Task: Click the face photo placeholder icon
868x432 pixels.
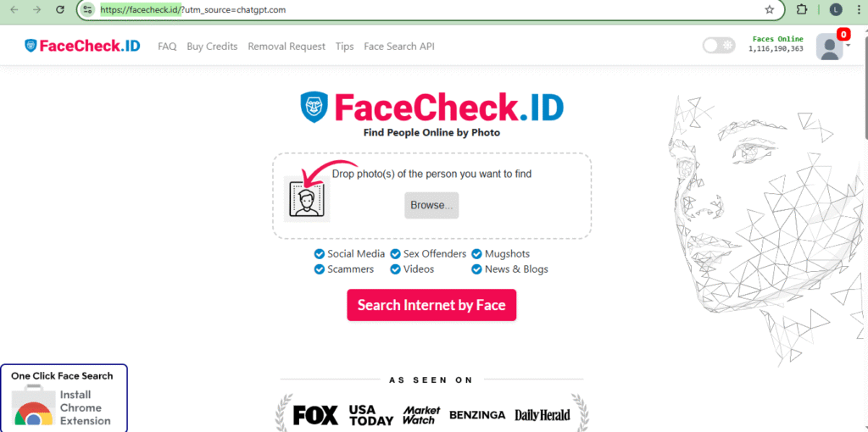Action: 307,199
